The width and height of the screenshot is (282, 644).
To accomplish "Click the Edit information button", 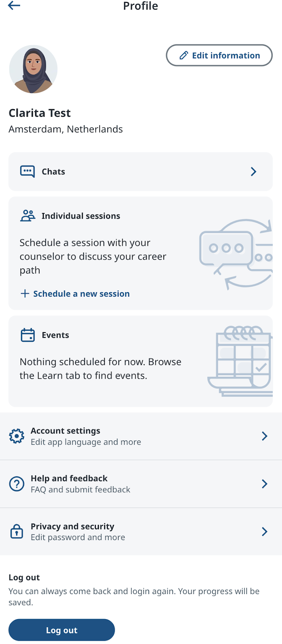I will coord(219,56).
